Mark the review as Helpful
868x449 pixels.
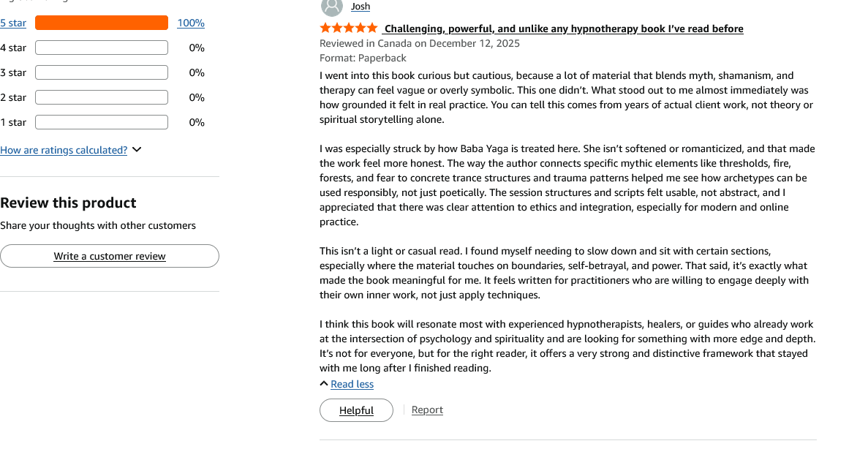(356, 410)
